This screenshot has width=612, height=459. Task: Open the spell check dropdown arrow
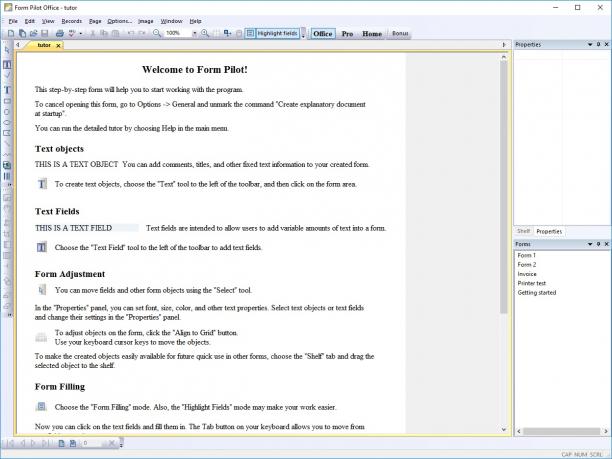tap(81, 34)
